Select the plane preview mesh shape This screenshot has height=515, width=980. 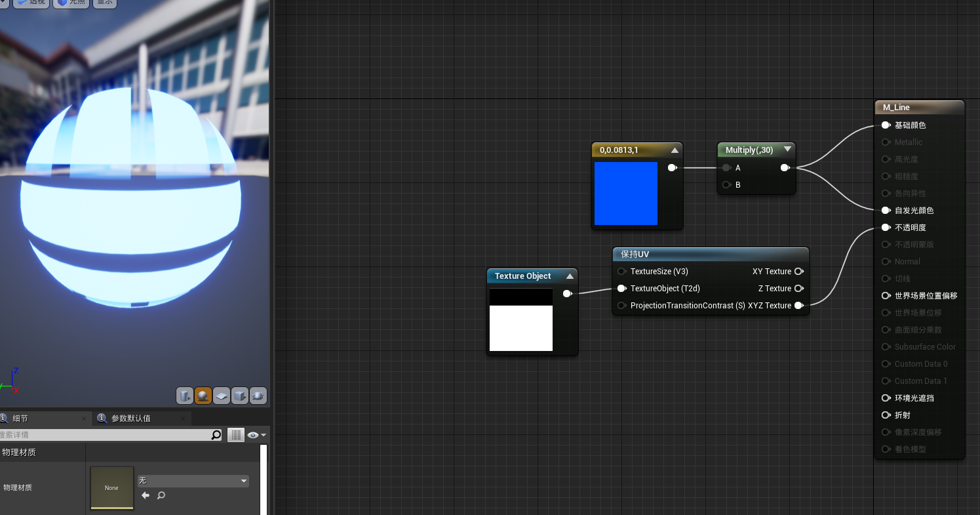pos(222,396)
